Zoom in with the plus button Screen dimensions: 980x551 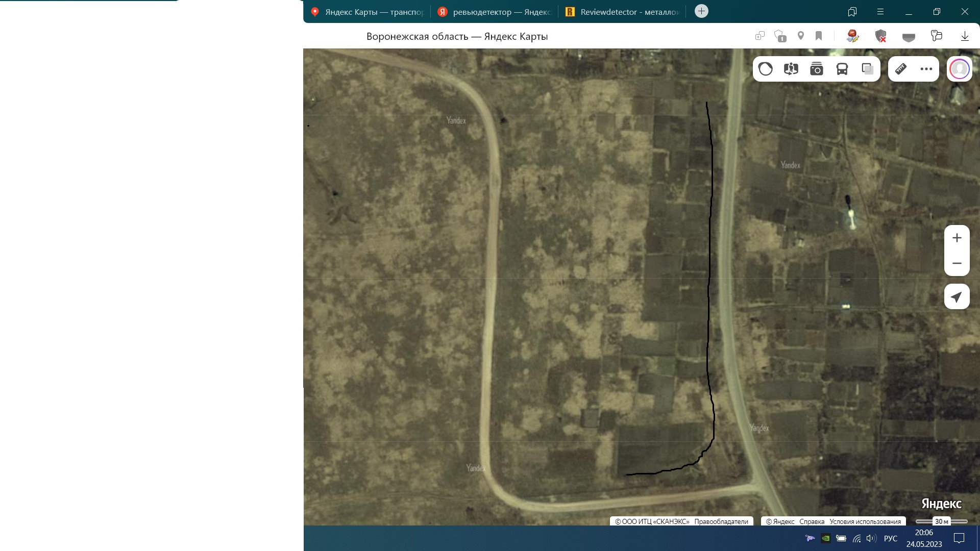click(957, 238)
